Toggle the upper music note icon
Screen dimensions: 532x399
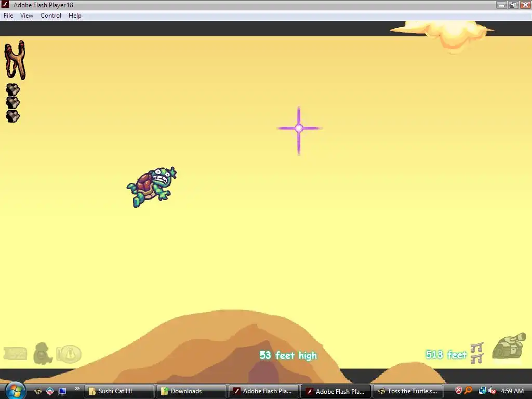click(x=477, y=348)
